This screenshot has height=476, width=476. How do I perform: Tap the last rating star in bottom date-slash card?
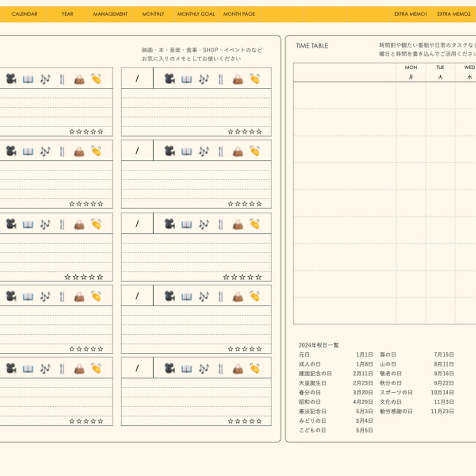(259, 421)
